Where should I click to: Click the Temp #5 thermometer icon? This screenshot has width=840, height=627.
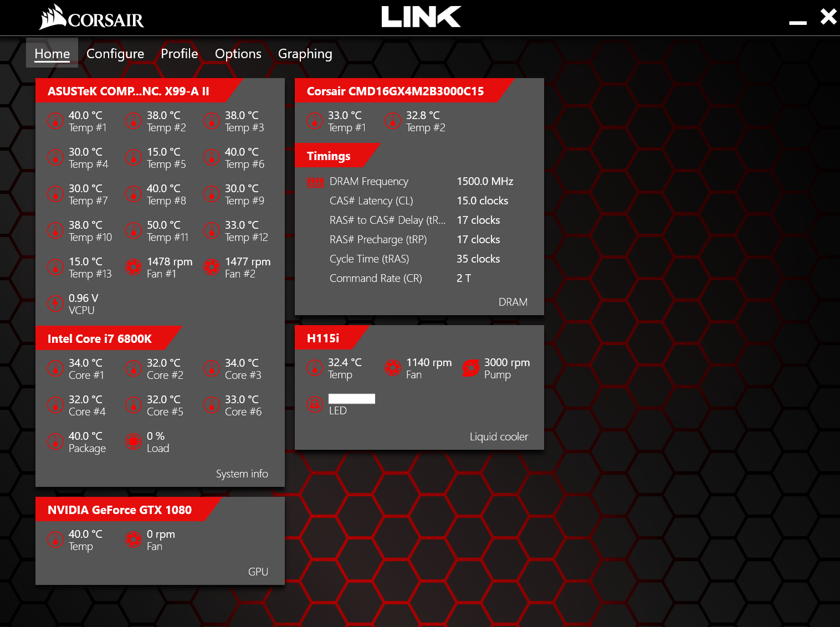pos(134,158)
